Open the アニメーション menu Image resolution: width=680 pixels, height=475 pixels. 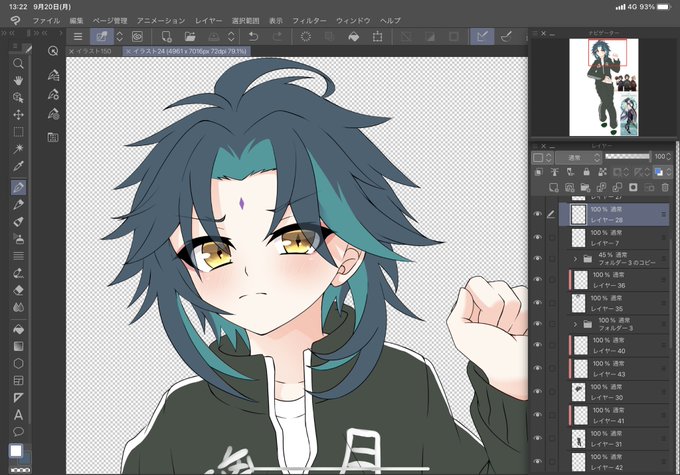161,21
